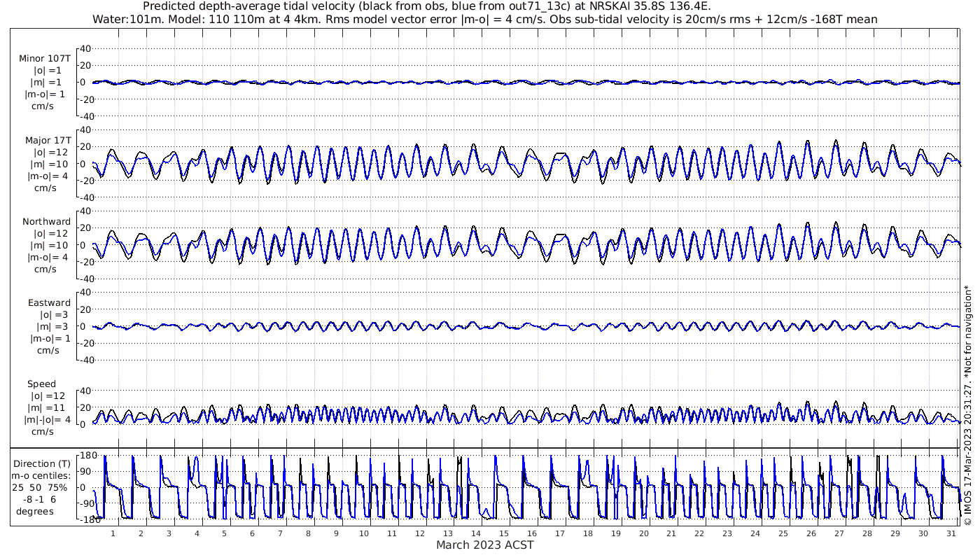Viewport: 980px width, 560px height.
Task: Click day 1 on the x-axis
Action: 113,533
